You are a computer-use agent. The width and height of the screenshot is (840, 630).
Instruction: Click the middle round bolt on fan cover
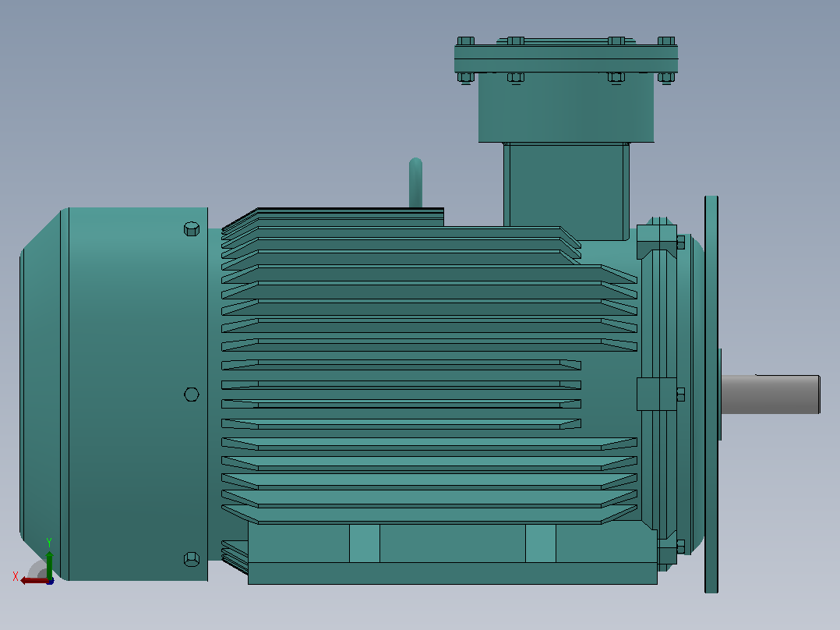point(191,395)
